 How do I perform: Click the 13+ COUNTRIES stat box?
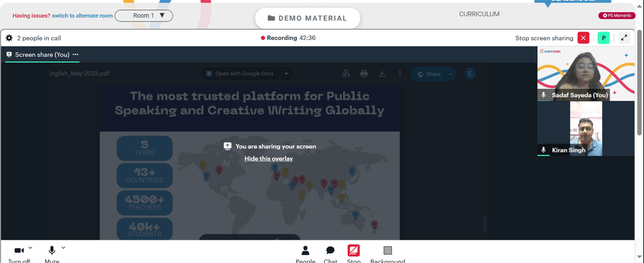(144, 175)
